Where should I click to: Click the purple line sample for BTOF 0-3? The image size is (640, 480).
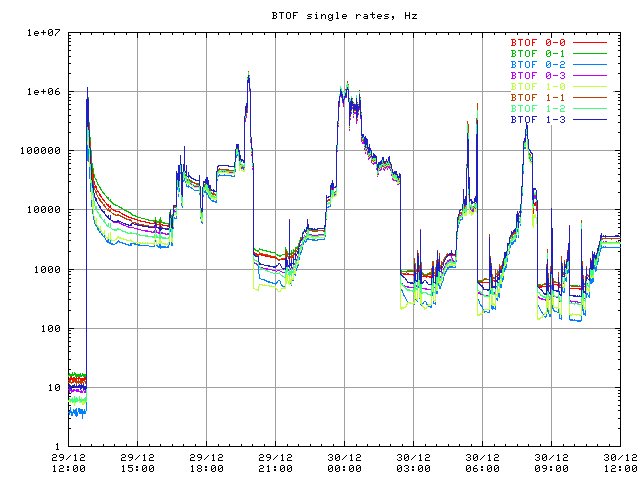[x=590, y=76]
